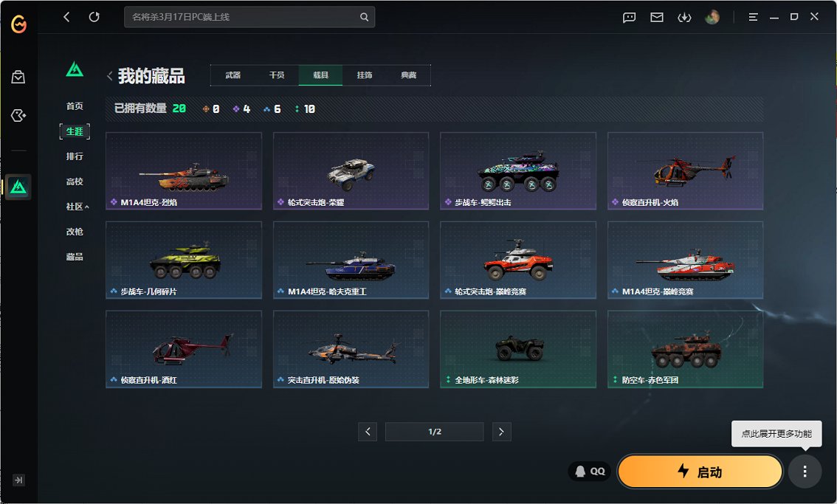Open the hamburger menu in title bar

point(753,17)
